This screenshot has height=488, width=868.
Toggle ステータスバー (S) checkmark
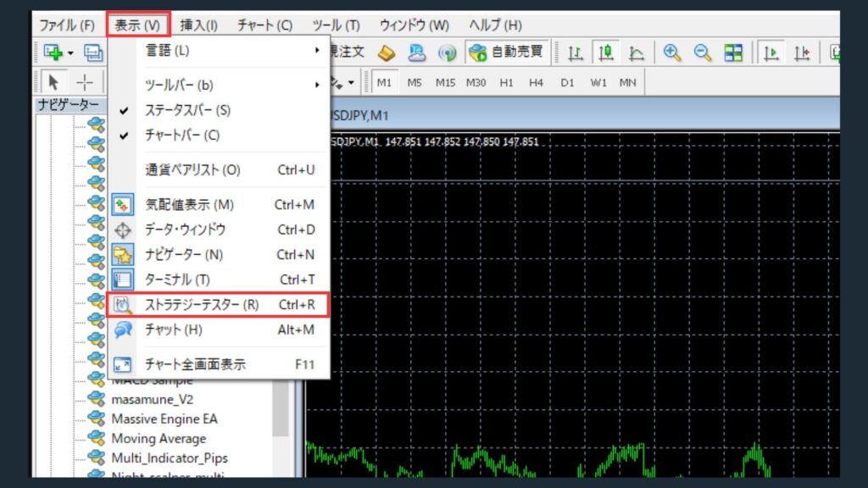219,110
